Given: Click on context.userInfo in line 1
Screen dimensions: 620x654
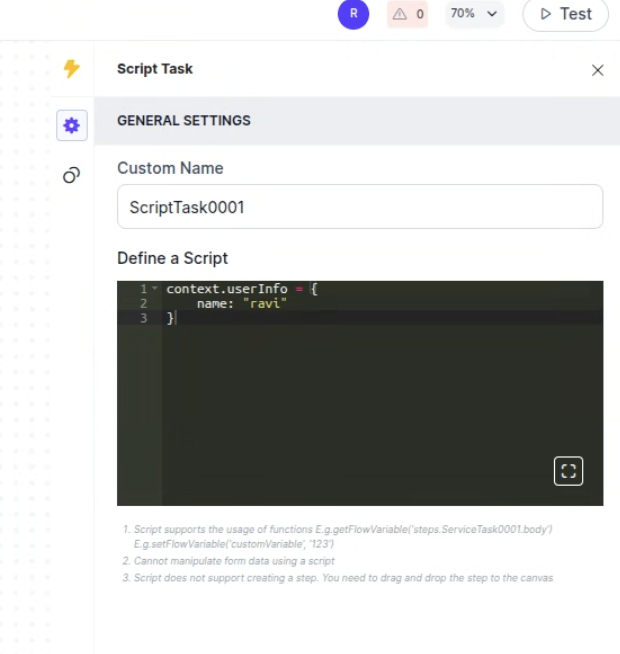Looking at the screenshot, I should (x=226, y=289).
